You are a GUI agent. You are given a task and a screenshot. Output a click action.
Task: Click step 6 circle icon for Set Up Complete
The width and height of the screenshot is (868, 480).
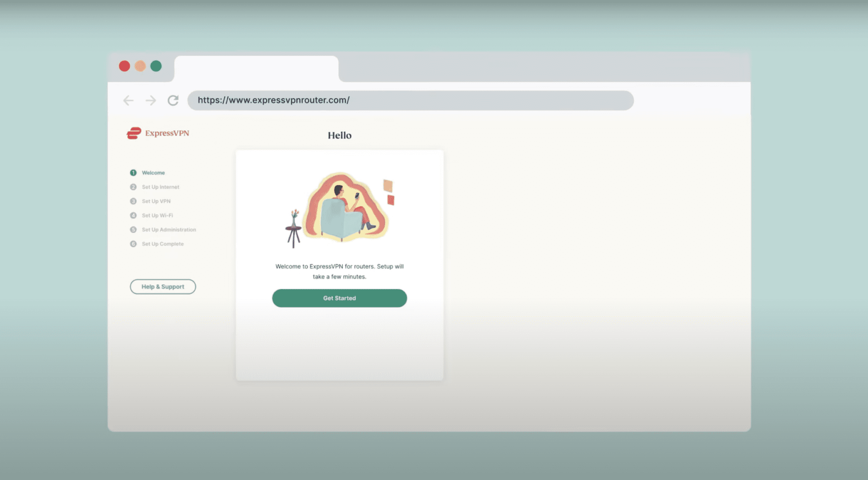point(133,244)
